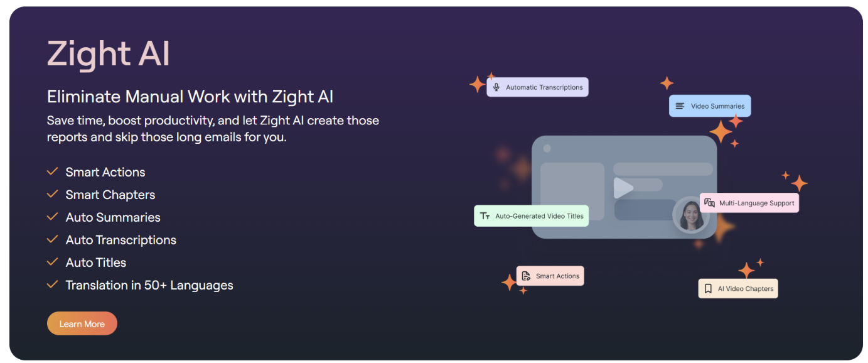Screen dimensions: 868x363
Task: Select the summary lines icon on Video Summaries badge
Action: click(680, 106)
